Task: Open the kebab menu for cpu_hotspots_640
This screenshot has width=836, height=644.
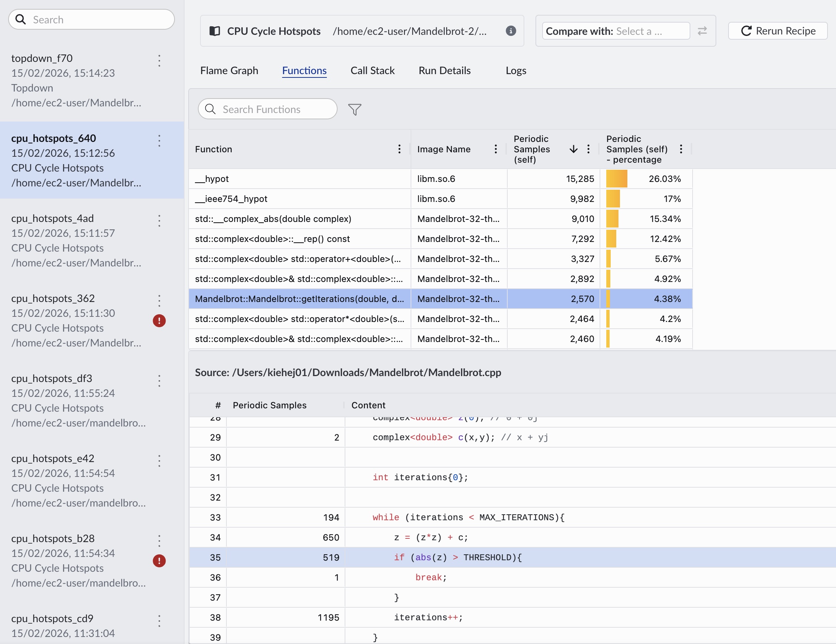Action: point(159,141)
